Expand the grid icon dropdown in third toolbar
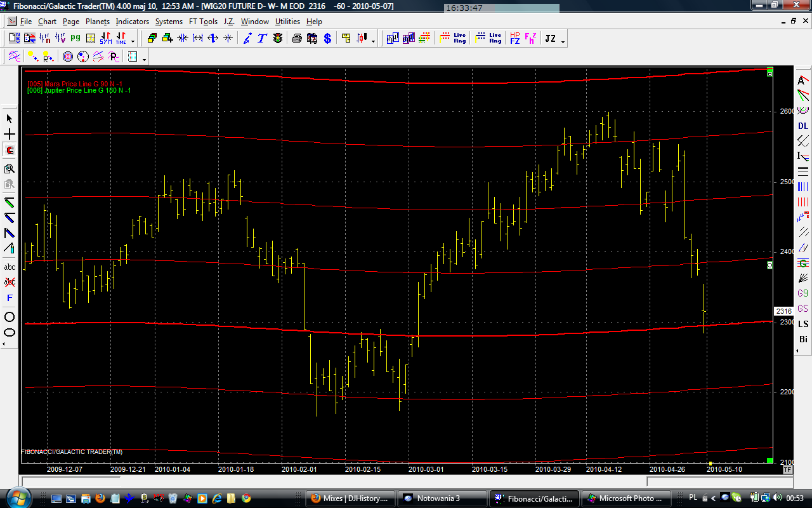Viewport: 812px width, 508px height. [145, 59]
